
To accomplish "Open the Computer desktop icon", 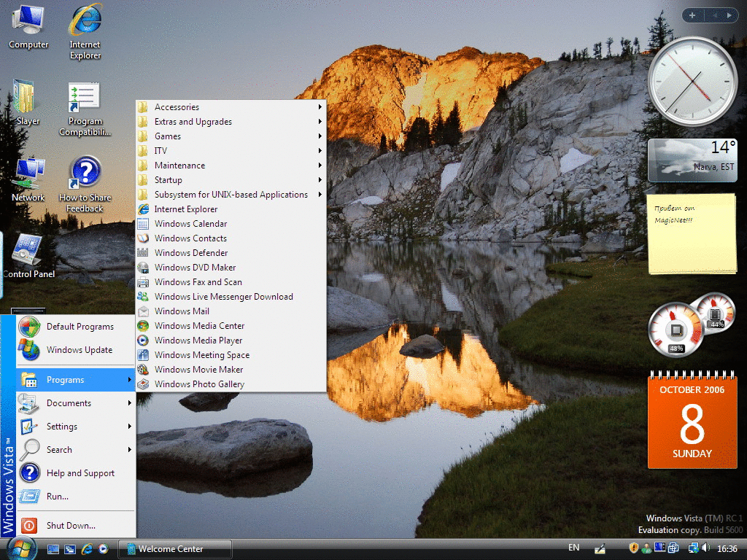I will click(x=28, y=27).
